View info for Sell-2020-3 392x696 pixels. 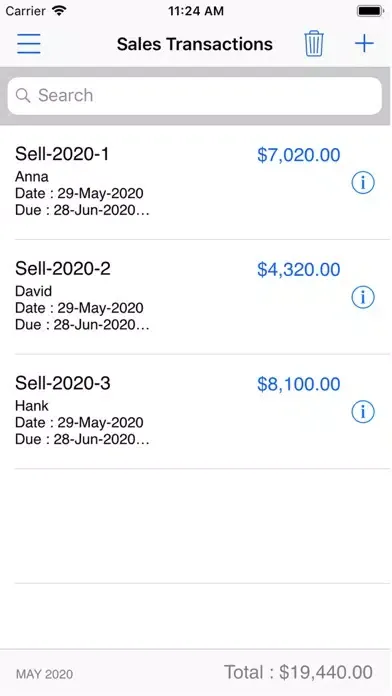[363, 411]
